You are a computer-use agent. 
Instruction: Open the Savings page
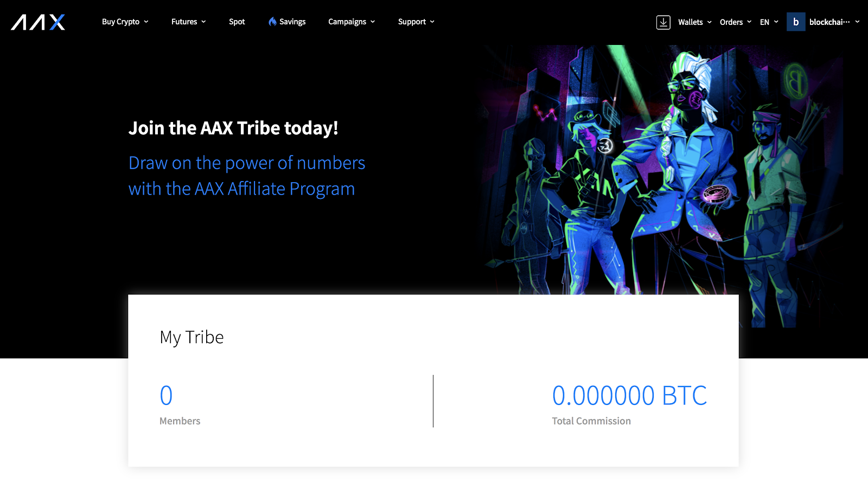pos(292,22)
